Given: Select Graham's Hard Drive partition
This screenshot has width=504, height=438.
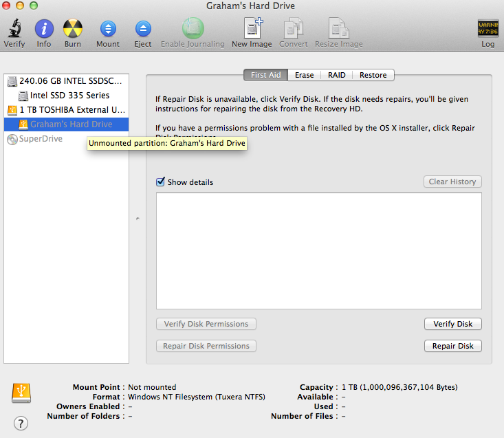Looking at the screenshot, I should pyautogui.click(x=66, y=124).
